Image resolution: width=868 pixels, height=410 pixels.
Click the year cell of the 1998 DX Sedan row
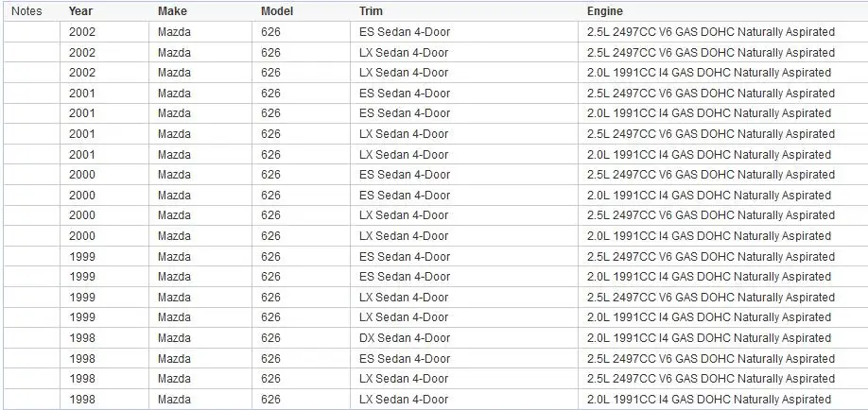click(104, 338)
